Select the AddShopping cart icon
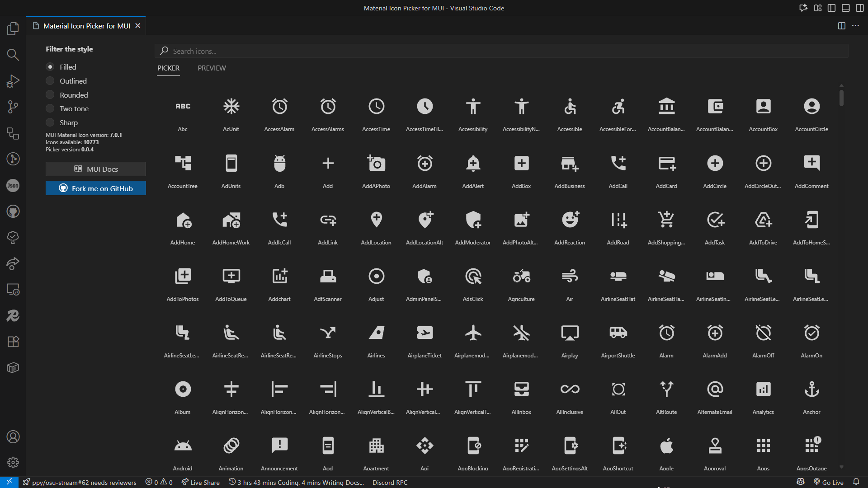The width and height of the screenshot is (868, 488). coord(666,220)
